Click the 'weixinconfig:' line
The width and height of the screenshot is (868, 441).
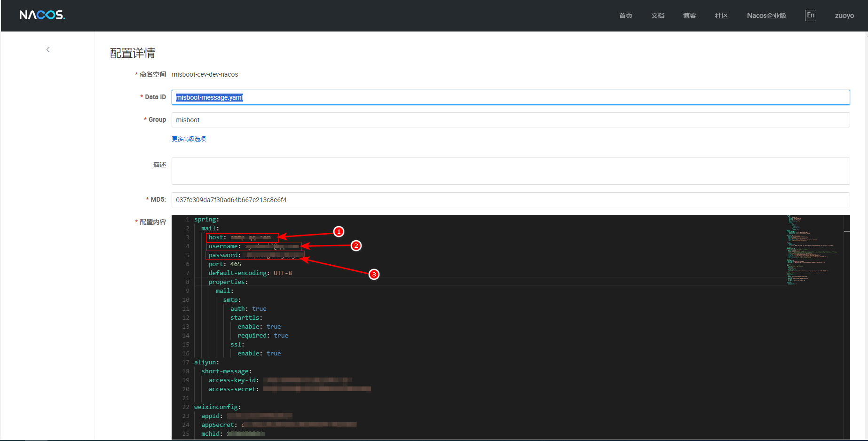click(218, 407)
